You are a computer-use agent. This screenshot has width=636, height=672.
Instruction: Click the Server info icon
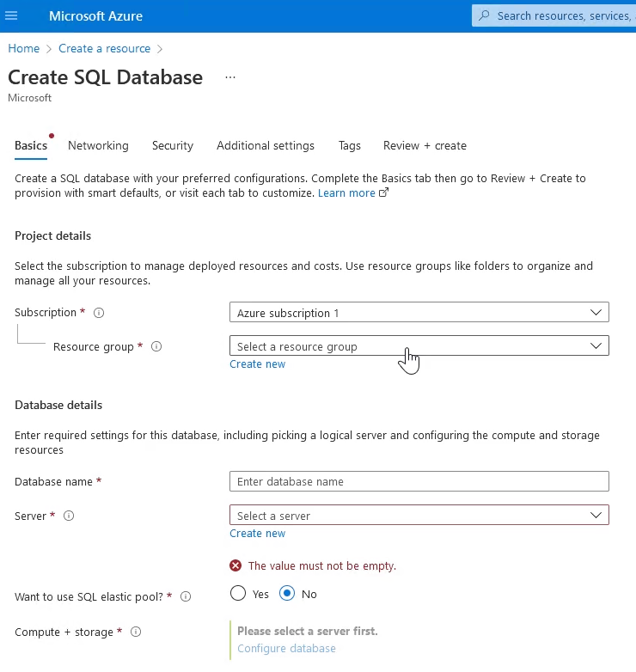pos(69,516)
